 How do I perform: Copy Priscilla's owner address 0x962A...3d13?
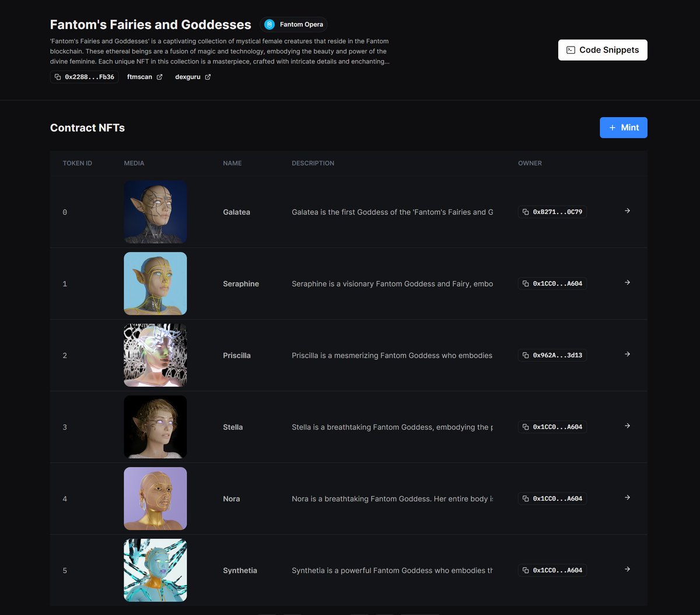(552, 356)
